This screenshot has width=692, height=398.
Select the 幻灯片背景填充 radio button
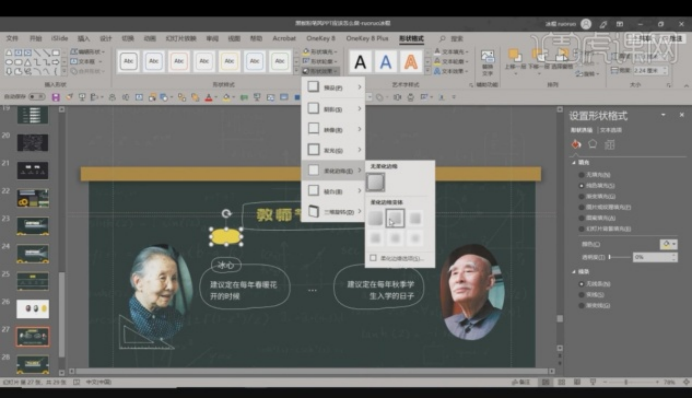[581, 229]
